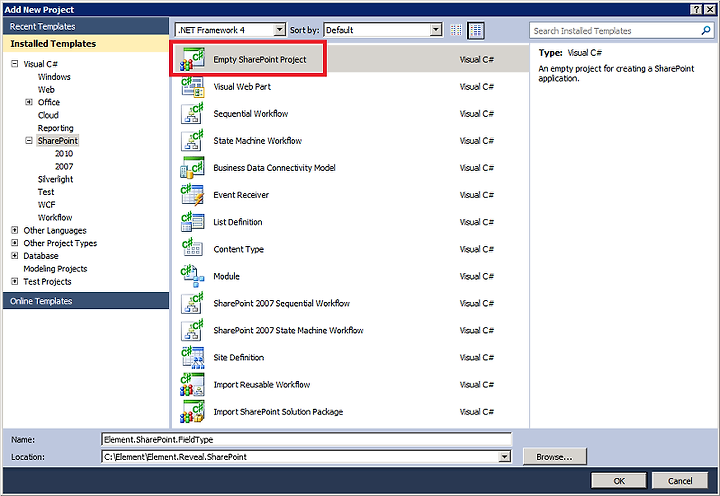This screenshot has width=720, height=496.
Task: Select the Empty SharePoint Project template icon
Action: [192, 59]
